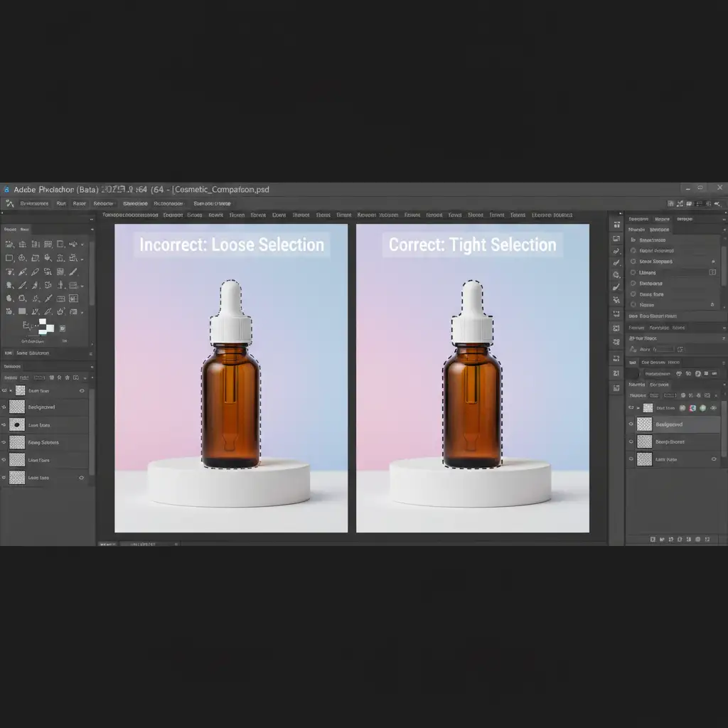
Task: Open the Run menu in menu bar
Action: (x=61, y=203)
